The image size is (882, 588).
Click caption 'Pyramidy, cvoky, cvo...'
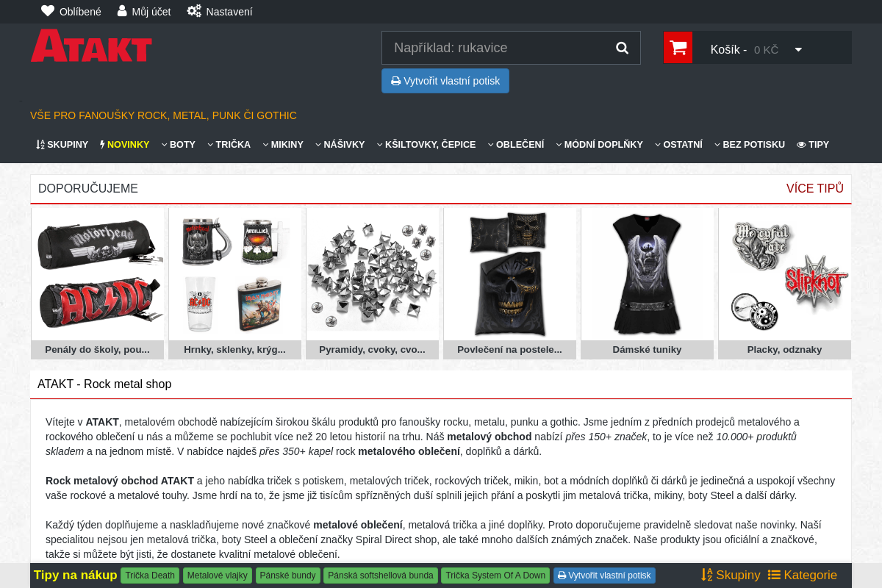[x=373, y=350]
